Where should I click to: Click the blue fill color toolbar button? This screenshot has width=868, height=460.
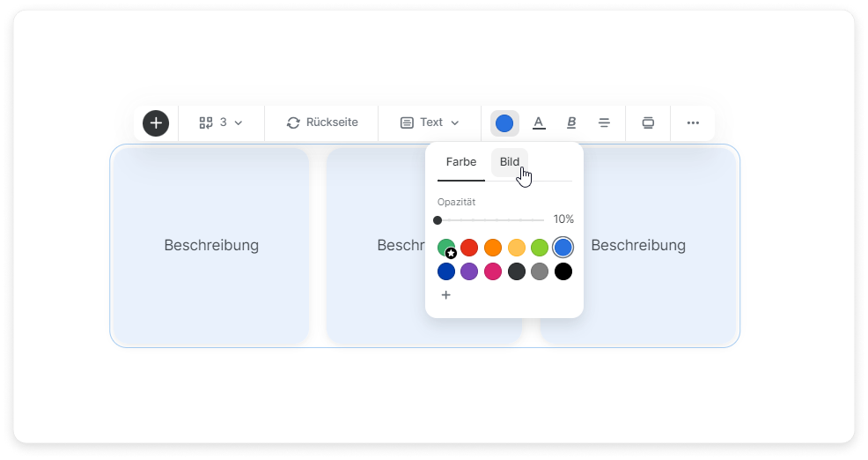504,123
